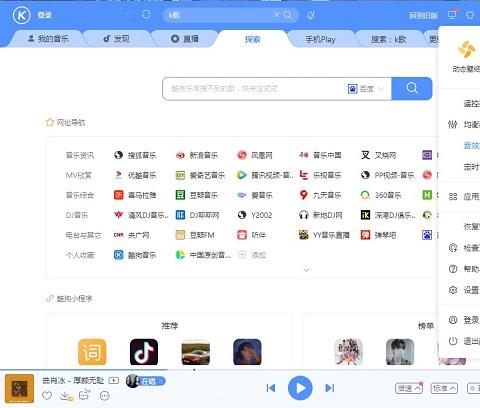Open the lyrics 词 mini program icon
Image resolution: width=480 pixels, height=408 pixels.
(x=92, y=352)
